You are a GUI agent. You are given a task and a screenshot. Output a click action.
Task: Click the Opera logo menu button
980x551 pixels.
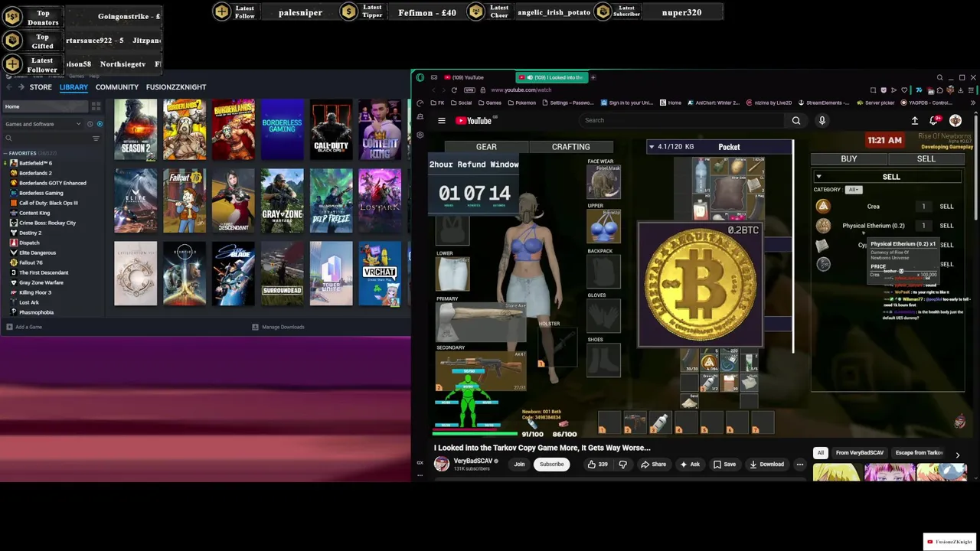(420, 77)
